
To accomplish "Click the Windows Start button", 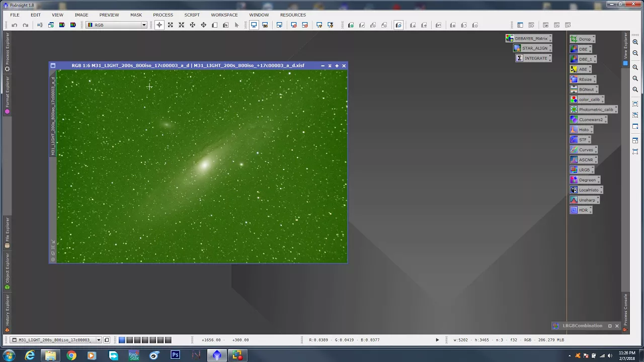I will (x=9, y=355).
